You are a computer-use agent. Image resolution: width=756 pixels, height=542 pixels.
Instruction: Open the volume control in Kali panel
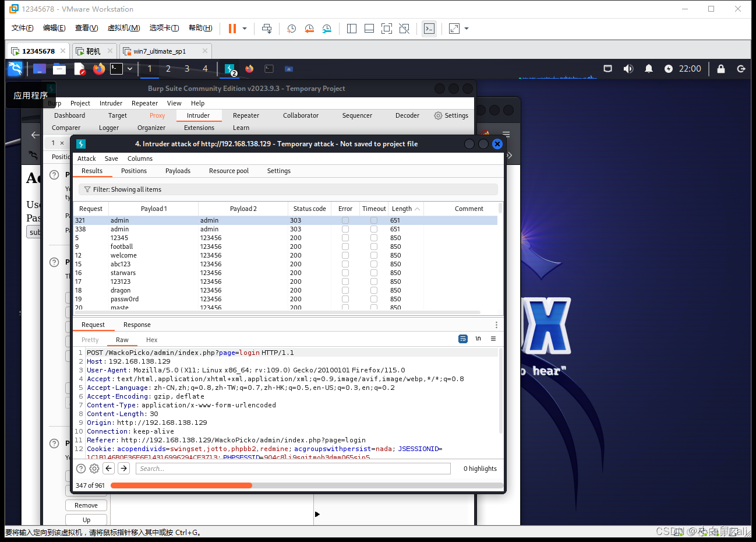pyautogui.click(x=628, y=69)
